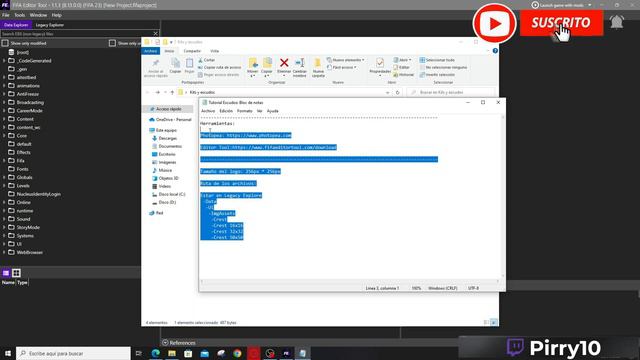Expand the animations folder in tree
The image size is (640, 360).
(x=4, y=86)
